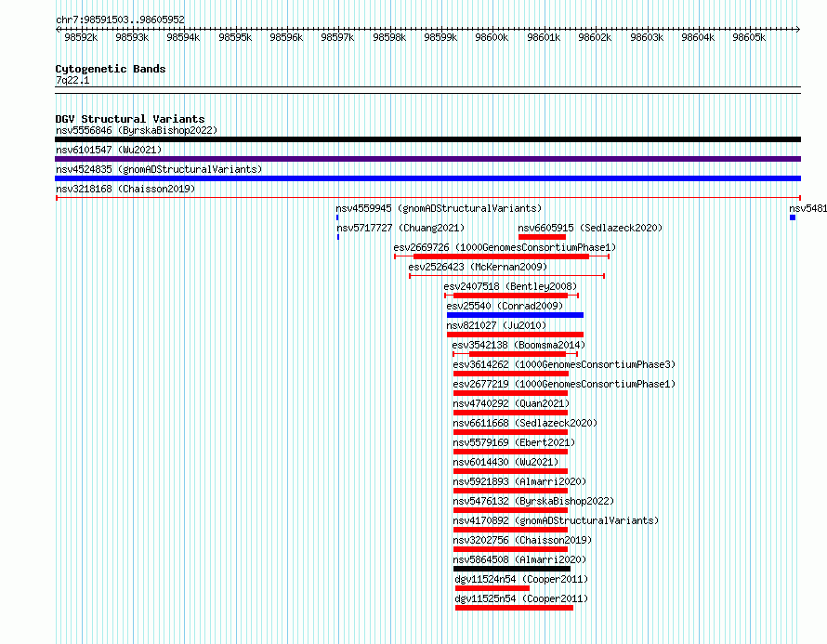Open variant nsv5717727 (Chuang2021) label
This screenshot has width=827, height=644.
coord(400,228)
